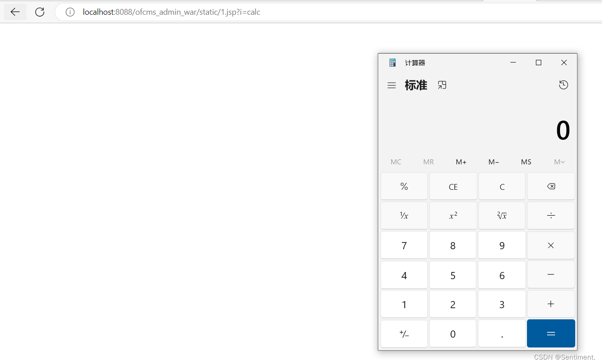Screen dimensions: 602x364
Task: Click the percent key
Action: point(404,186)
